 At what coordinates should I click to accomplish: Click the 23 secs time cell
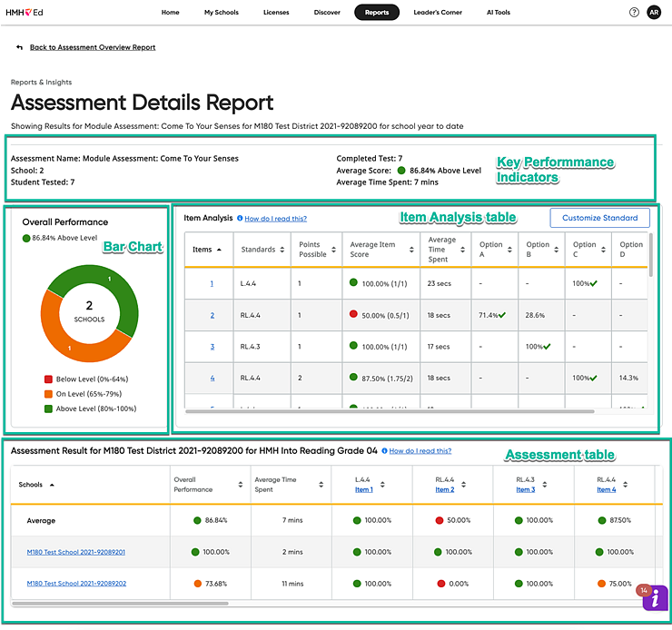[445, 283]
